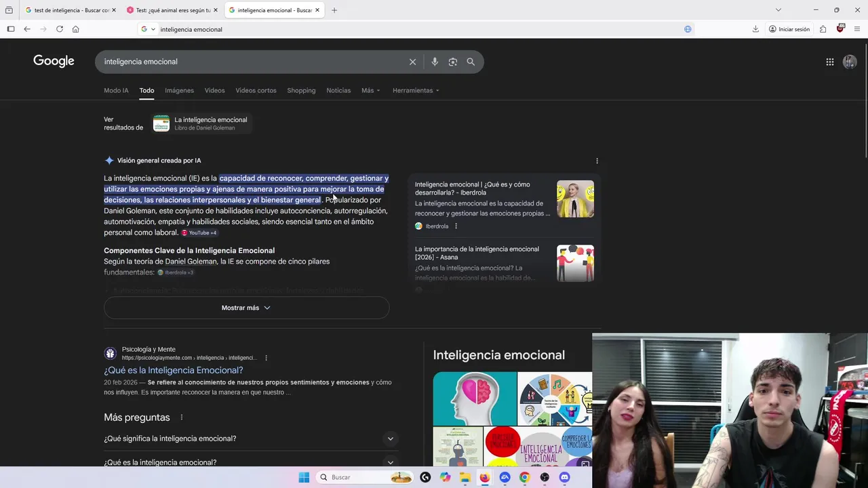Select the Vídeos search tab

(214, 90)
